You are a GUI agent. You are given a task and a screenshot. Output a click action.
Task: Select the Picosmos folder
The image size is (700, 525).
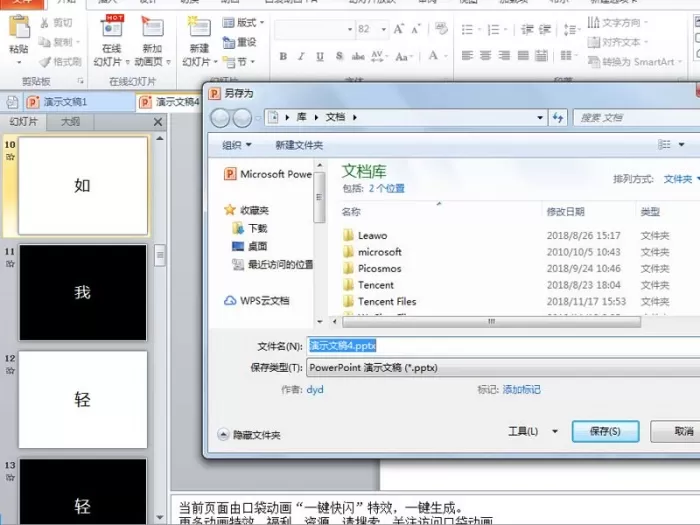[372, 269]
